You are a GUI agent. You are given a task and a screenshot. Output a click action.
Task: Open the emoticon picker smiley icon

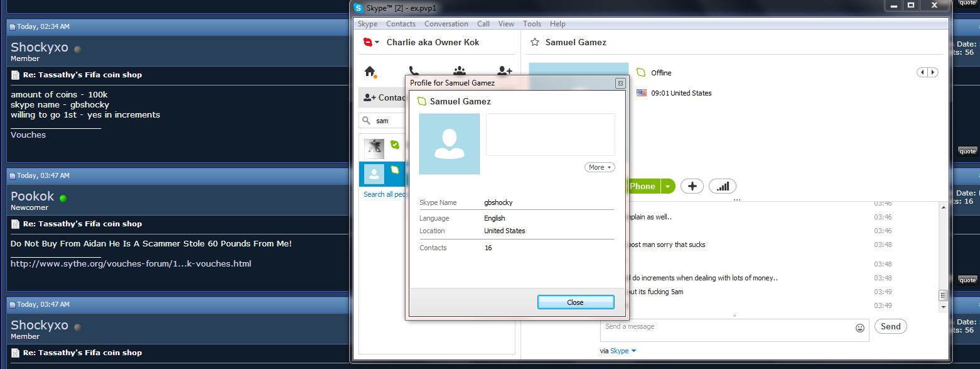coord(860,328)
